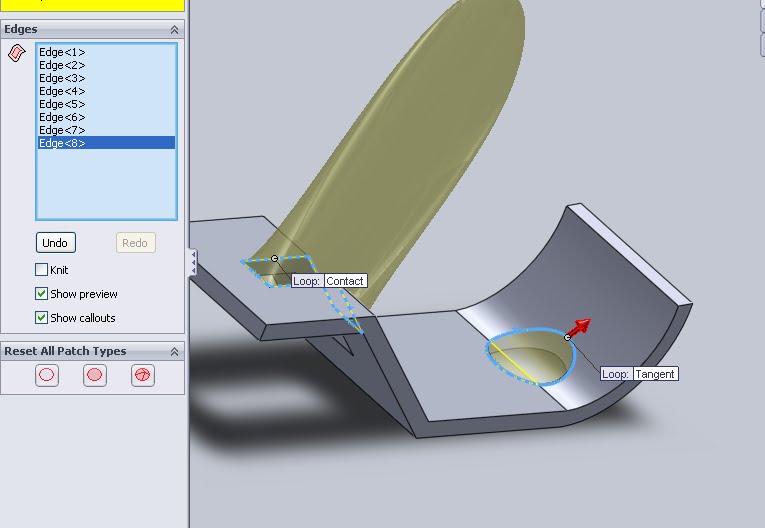Image resolution: width=765 pixels, height=528 pixels.
Task: Select Edge<2> in the list
Action: [106, 65]
